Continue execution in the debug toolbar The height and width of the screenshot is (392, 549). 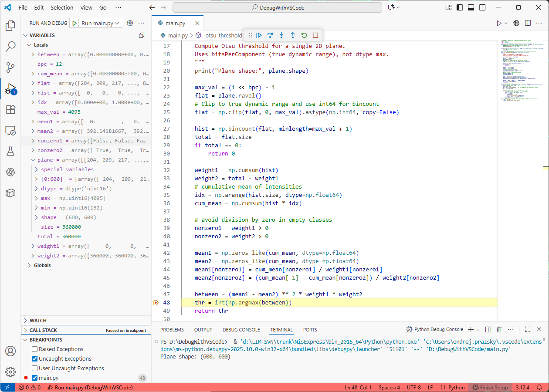coord(259,35)
